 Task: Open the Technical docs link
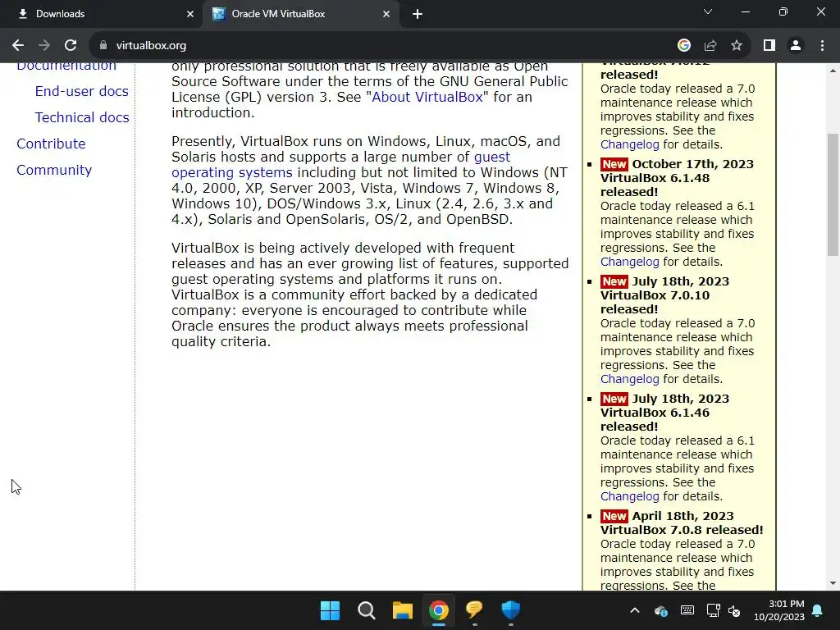(82, 117)
